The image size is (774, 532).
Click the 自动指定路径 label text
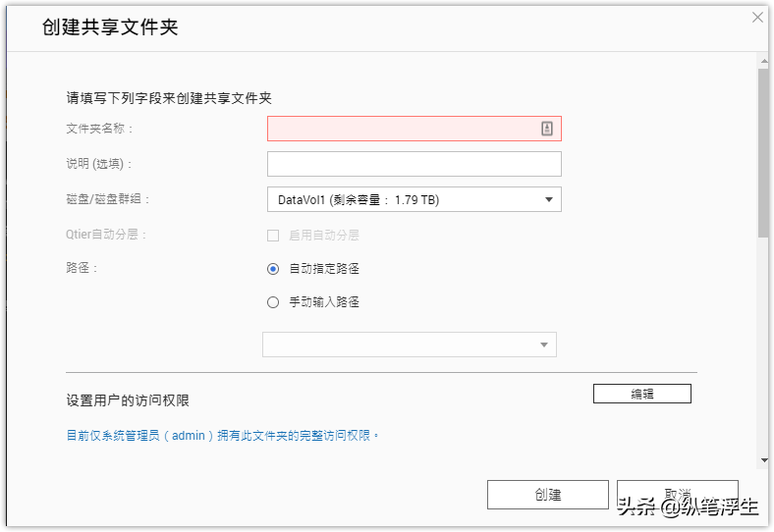click(x=324, y=269)
